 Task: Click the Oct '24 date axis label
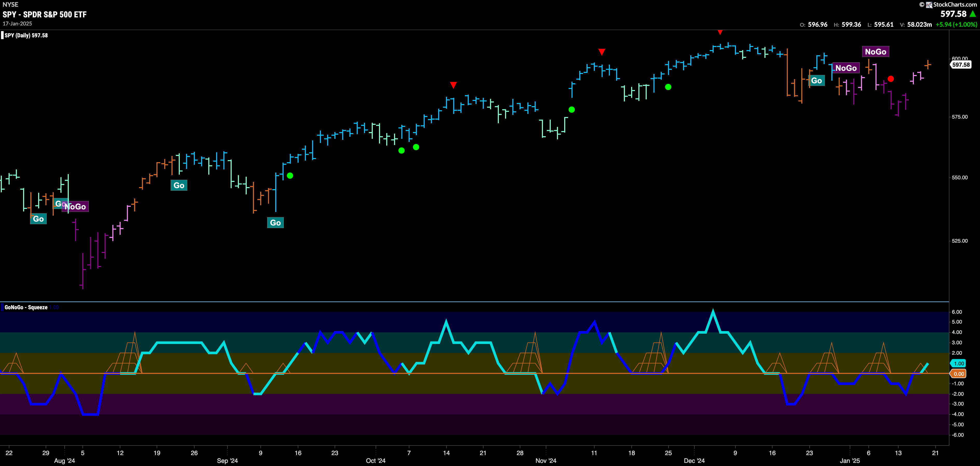click(x=376, y=461)
